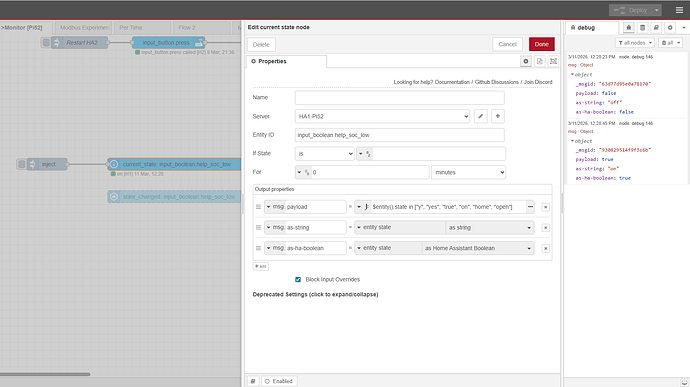
Task: Open debug window icon at sidebar bottom
Action: (x=684, y=383)
